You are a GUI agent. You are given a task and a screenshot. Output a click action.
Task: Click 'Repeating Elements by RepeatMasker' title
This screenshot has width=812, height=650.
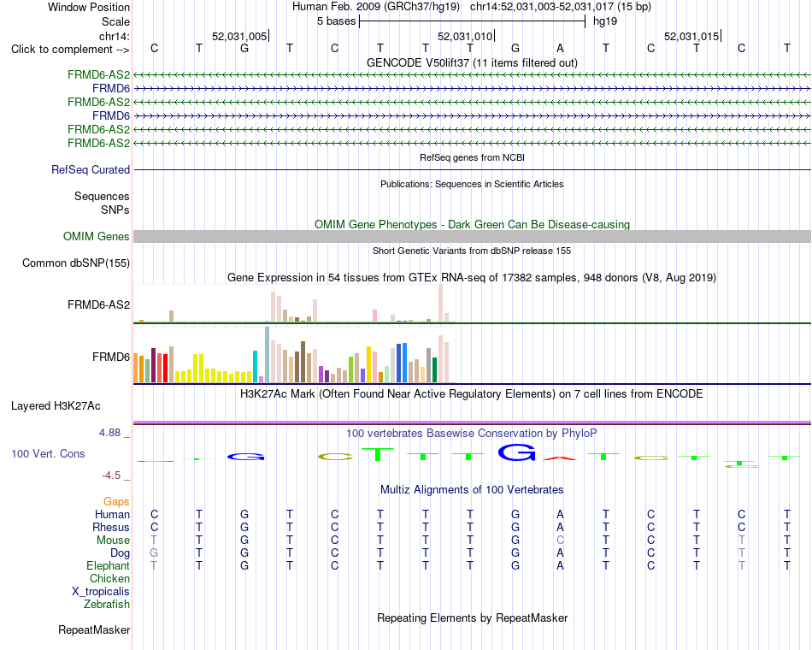point(472,617)
